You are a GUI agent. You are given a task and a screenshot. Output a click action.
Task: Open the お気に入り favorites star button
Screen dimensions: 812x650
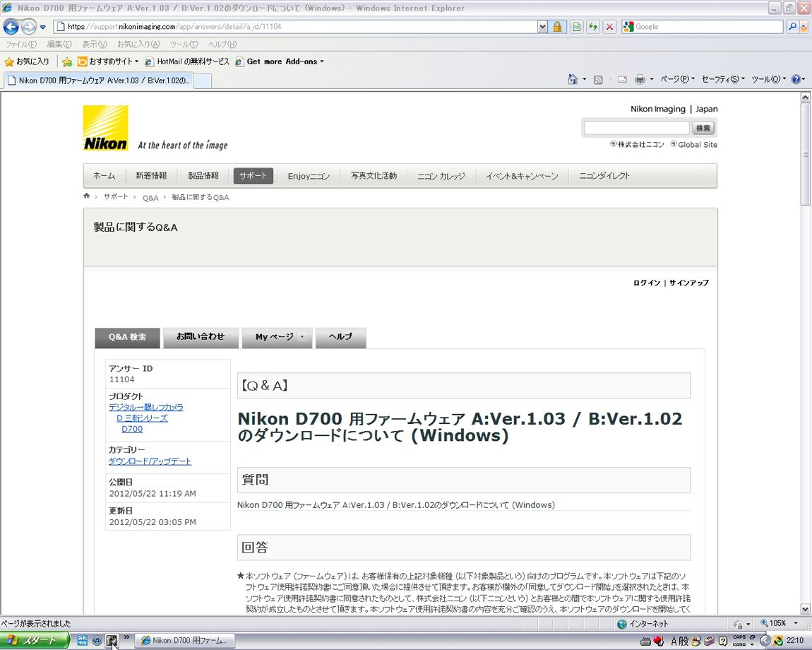click(x=27, y=61)
